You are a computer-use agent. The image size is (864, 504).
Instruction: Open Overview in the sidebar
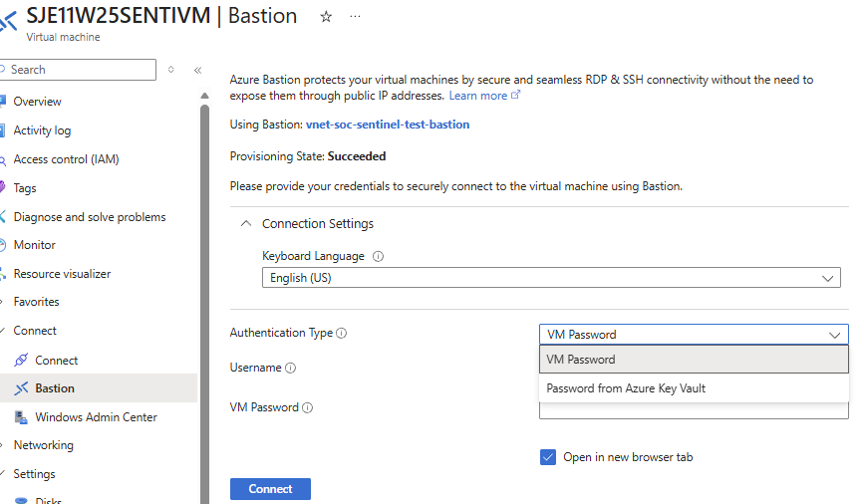tap(37, 102)
